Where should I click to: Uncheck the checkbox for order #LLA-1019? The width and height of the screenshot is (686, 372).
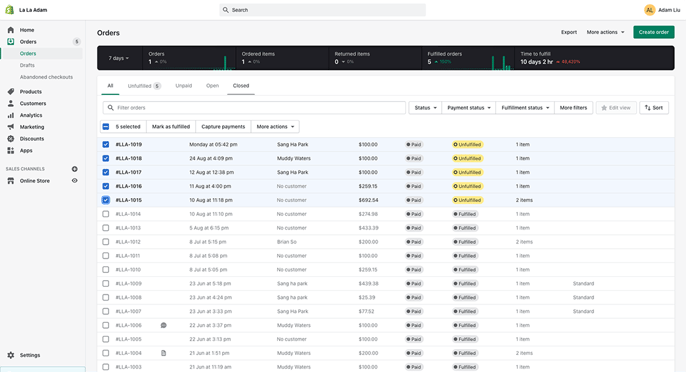click(105, 144)
